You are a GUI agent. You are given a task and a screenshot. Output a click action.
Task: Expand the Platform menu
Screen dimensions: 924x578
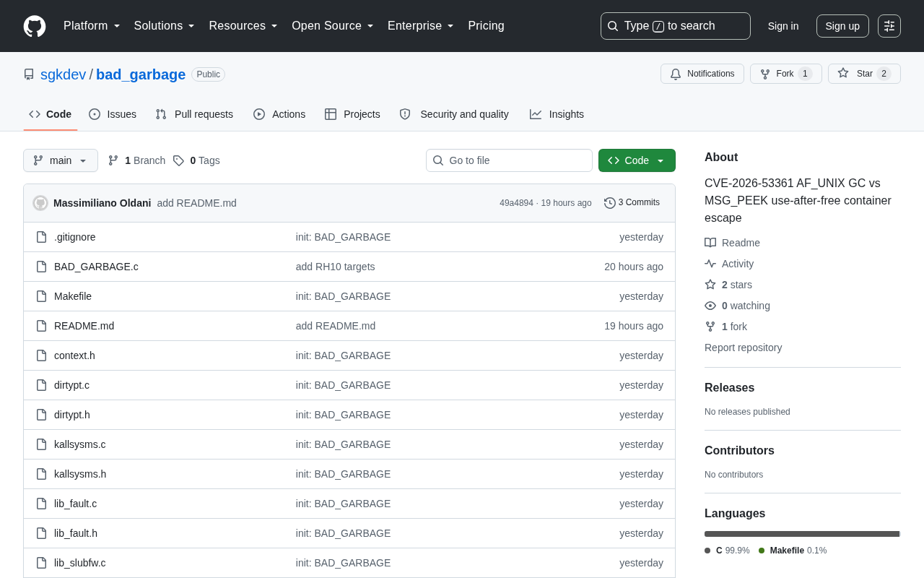tap(92, 26)
